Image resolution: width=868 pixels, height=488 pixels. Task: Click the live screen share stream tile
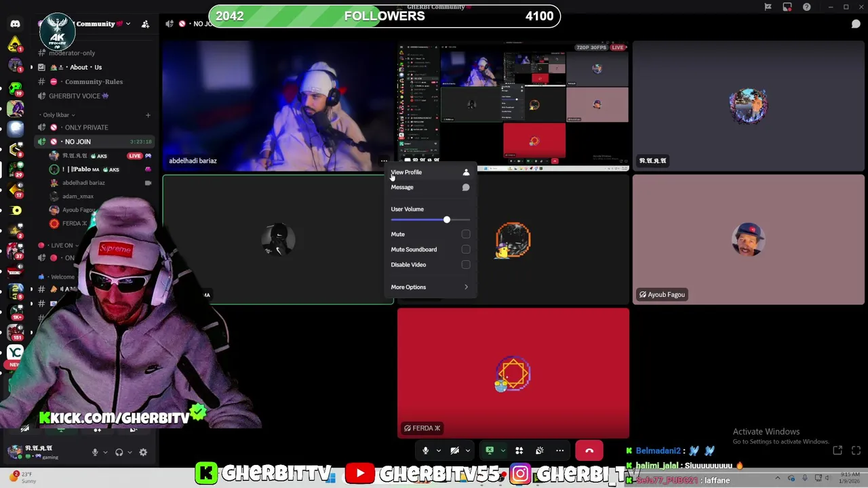(513, 106)
